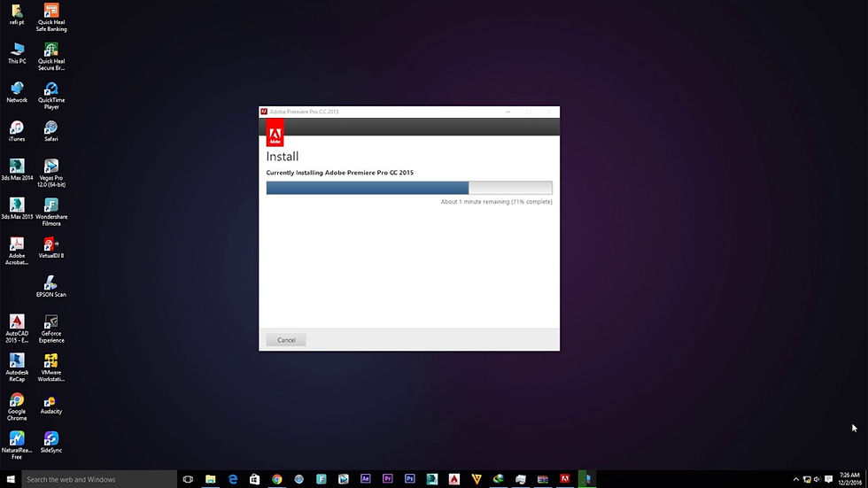The width and height of the screenshot is (868, 488).
Task: Select the Network desktop icon
Action: click(17, 92)
